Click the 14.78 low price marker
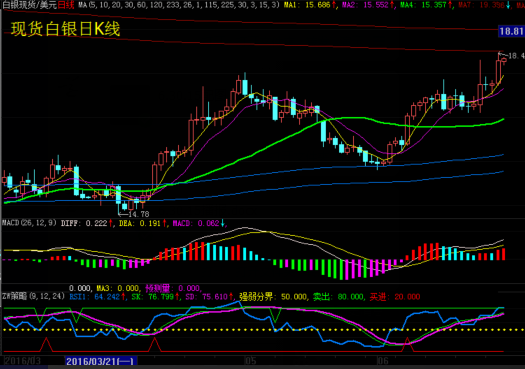The width and height of the screenshot is (525, 369). pos(138,214)
